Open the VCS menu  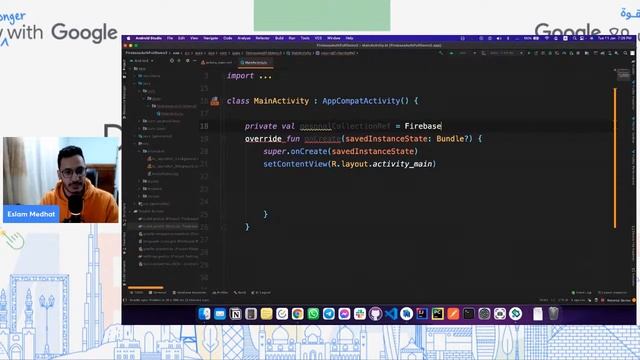[x=318, y=38]
